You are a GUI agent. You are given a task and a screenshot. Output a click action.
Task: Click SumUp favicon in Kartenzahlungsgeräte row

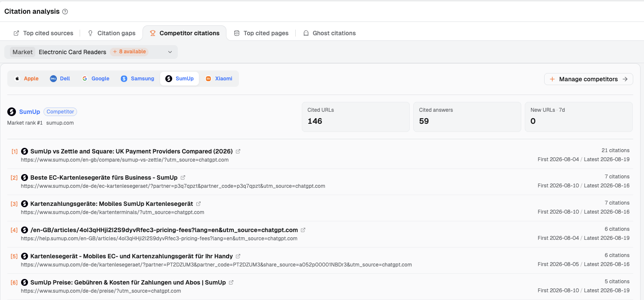25,204
